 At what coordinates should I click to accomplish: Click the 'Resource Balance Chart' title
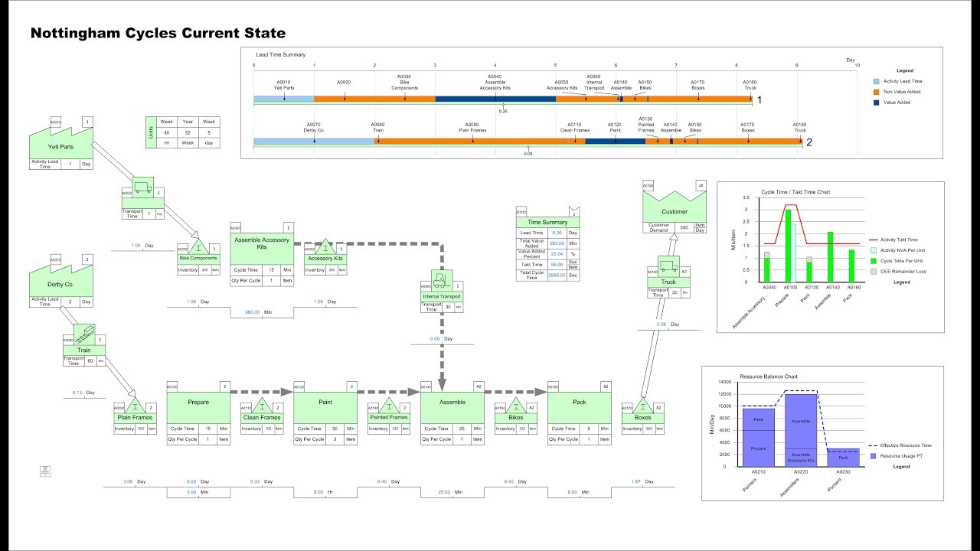click(x=769, y=377)
